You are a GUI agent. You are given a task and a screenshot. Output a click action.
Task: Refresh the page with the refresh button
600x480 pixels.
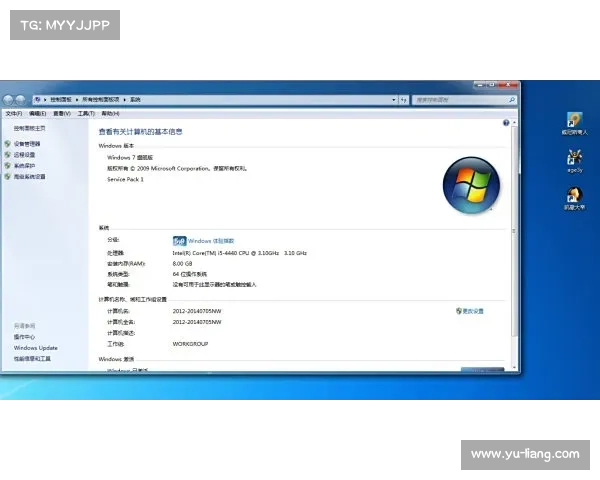coord(404,100)
